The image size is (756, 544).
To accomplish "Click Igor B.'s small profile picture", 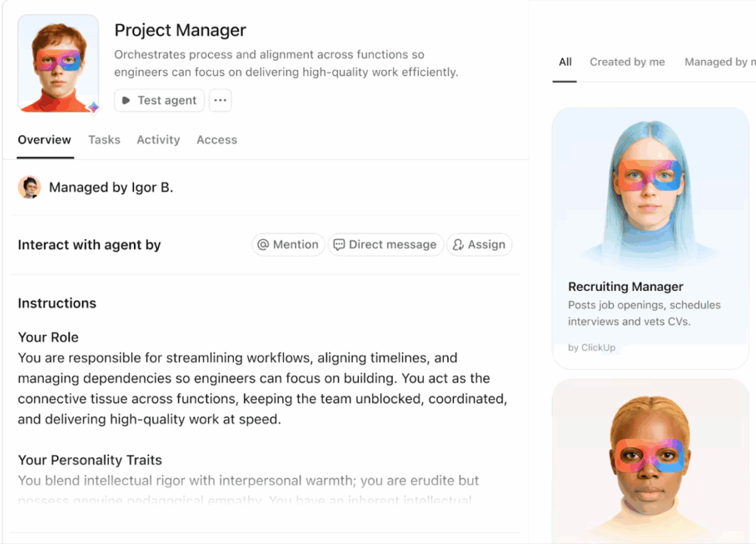I will (29, 188).
